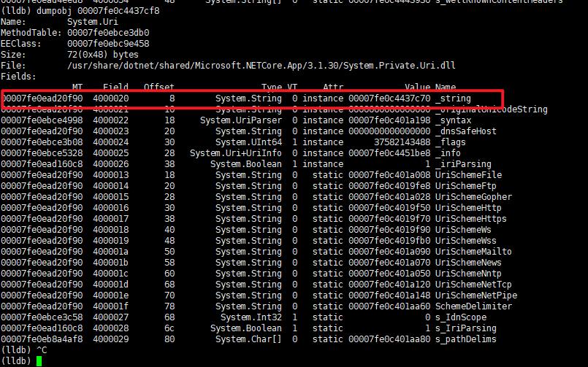This screenshot has width=588, height=367.
Task: Click value 00007fe0c4451be8 of _info
Action: 389,153
